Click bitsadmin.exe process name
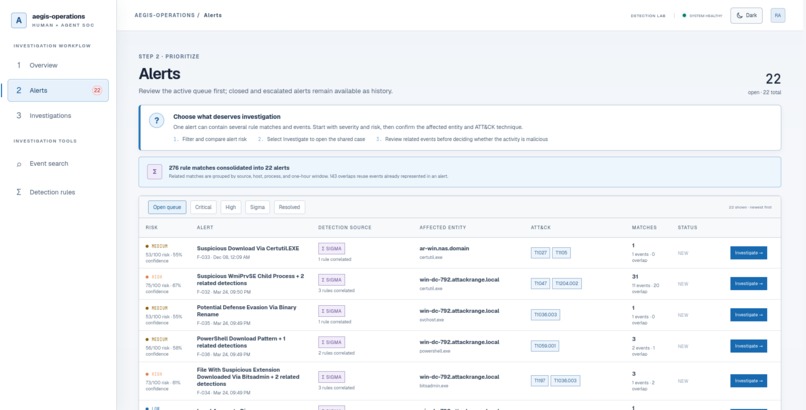The height and width of the screenshot is (410, 806). pos(434,386)
